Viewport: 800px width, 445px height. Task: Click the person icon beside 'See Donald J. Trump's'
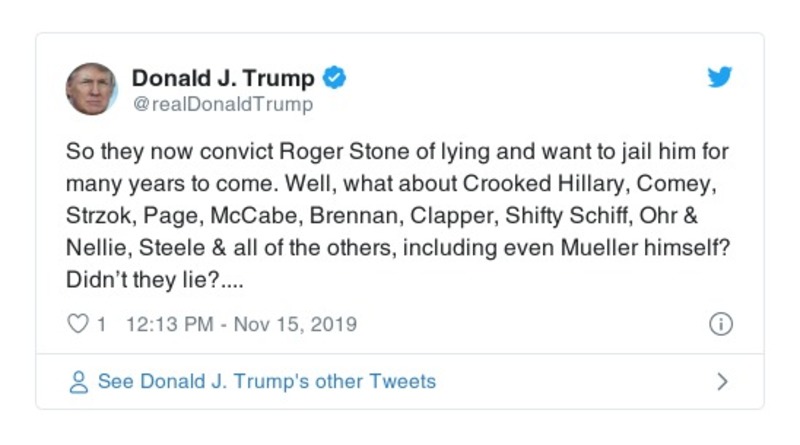[78, 382]
